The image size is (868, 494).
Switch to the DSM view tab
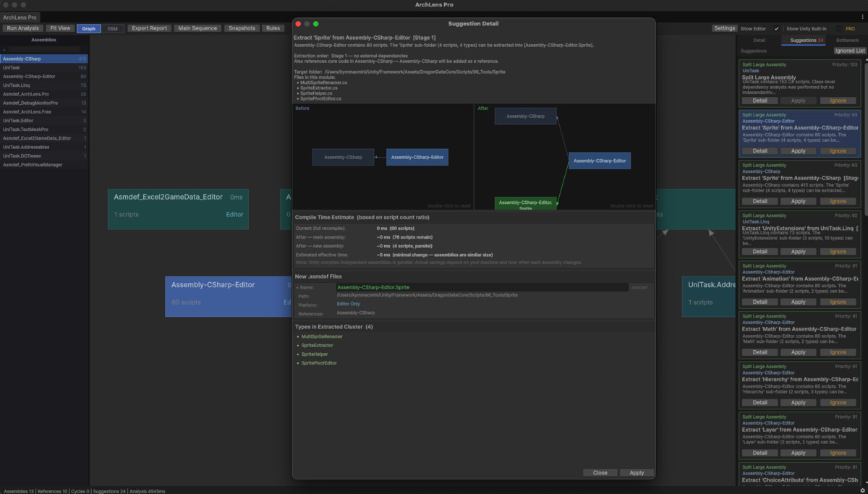(112, 28)
